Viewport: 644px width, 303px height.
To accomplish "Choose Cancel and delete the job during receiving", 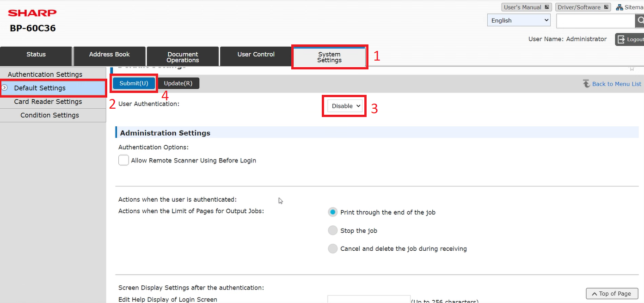I will [332, 248].
